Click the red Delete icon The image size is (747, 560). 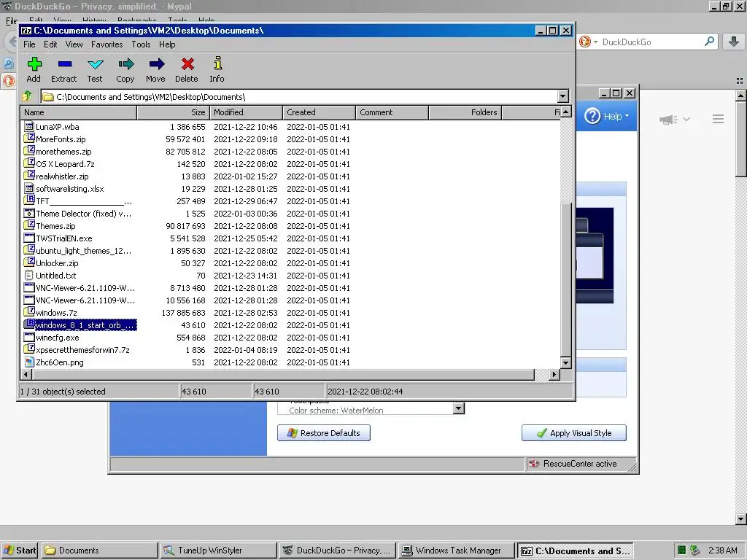pyautogui.click(x=187, y=63)
